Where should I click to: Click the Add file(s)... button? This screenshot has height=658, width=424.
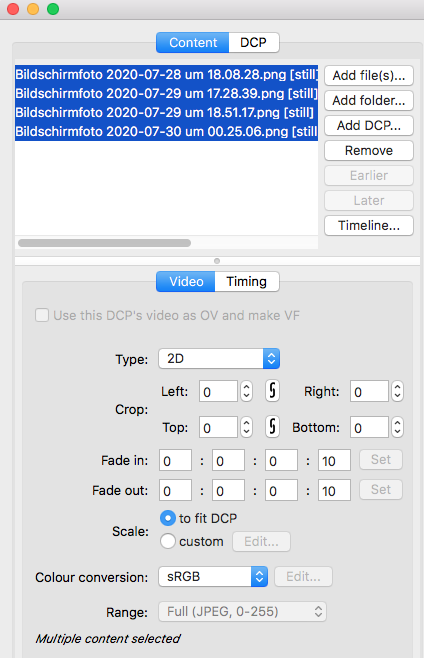pyautogui.click(x=369, y=76)
